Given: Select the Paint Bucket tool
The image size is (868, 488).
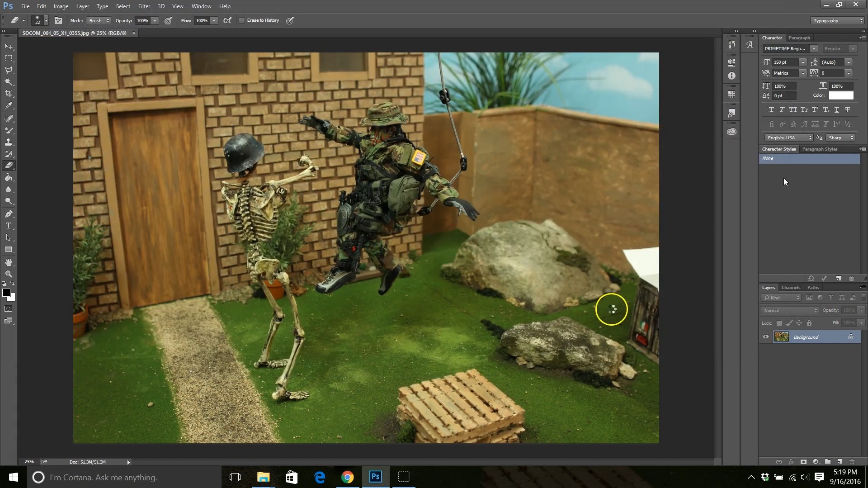Looking at the screenshot, I should click(x=9, y=177).
